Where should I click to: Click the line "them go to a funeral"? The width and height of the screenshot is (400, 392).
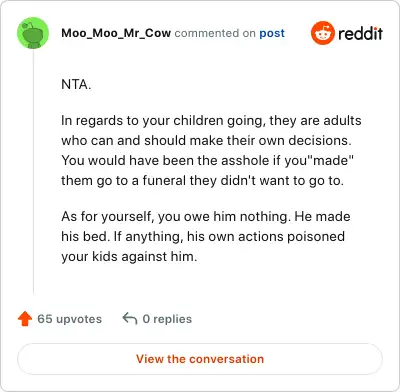point(202,181)
